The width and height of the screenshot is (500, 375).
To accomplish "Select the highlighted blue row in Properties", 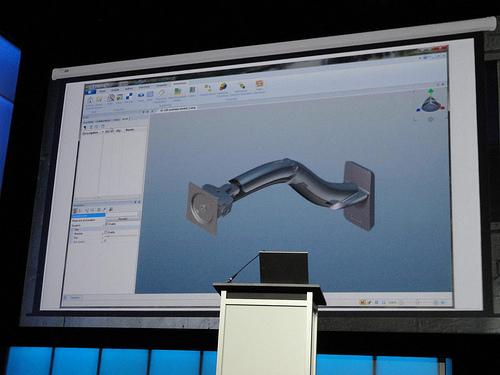I will [x=89, y=215].
